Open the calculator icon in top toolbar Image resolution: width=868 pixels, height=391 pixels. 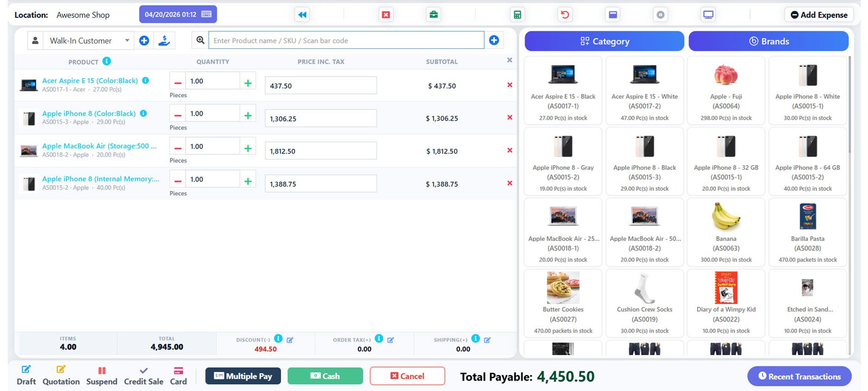(518, 15)
